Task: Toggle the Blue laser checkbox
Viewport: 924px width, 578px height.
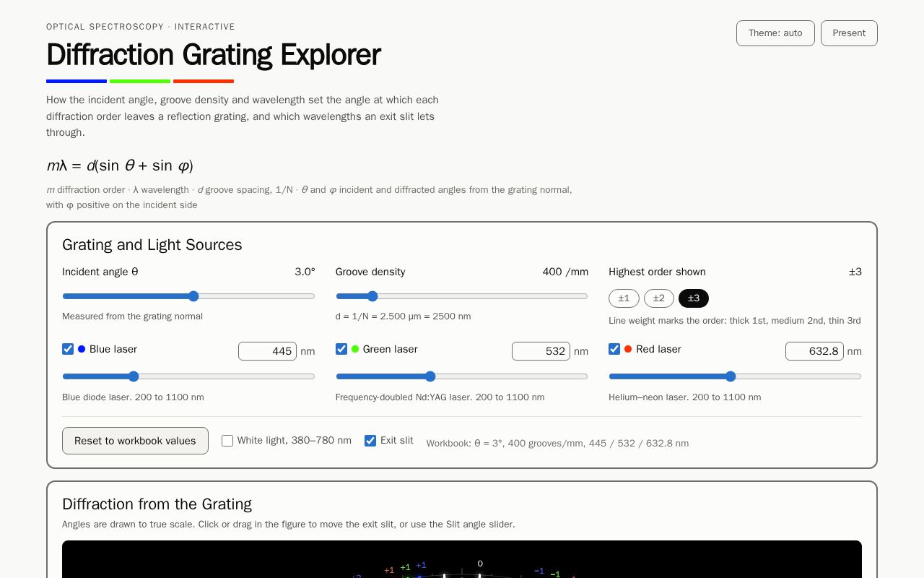Action: click(68, 349)
